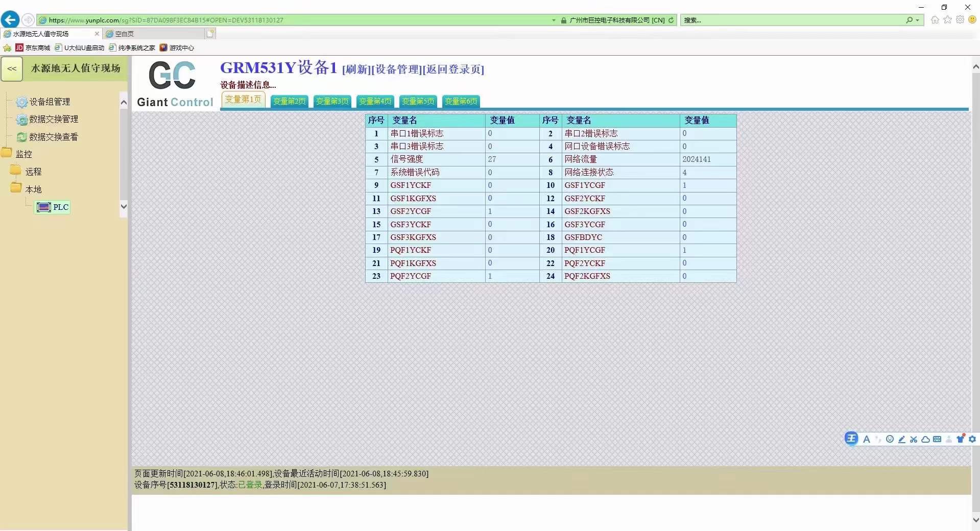
Task: Toggle IME Chinese/English mode letter A
Action: tap(867, 439)
